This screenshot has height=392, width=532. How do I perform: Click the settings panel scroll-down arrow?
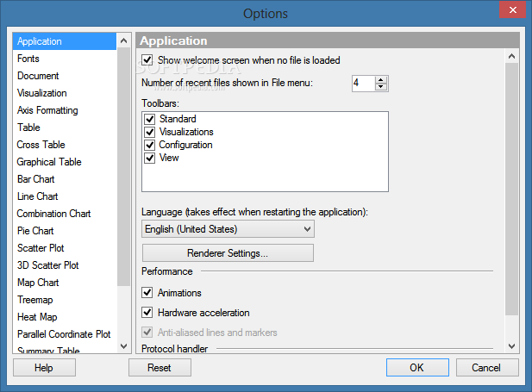(x=511, y=346)
